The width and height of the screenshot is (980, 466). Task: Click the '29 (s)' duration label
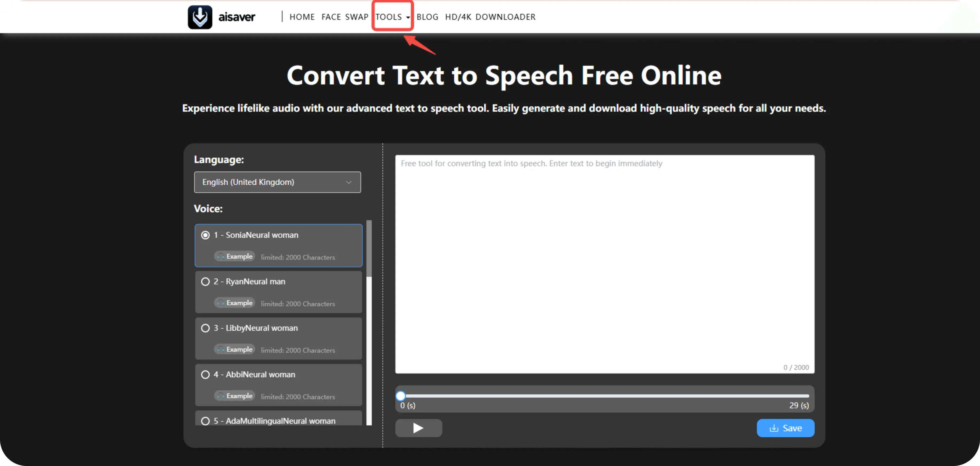click(799, 405)
